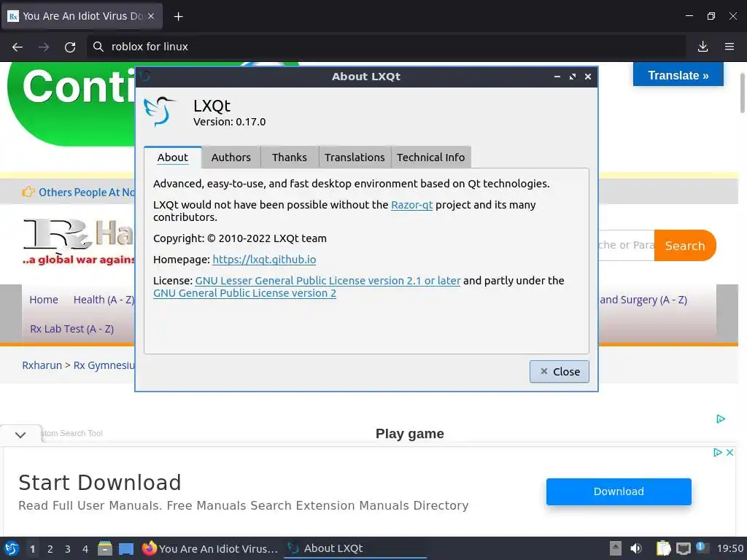Select the About tab in dialog
The width and height of the screenshot is (747, 560).
(x=172, y=157)
